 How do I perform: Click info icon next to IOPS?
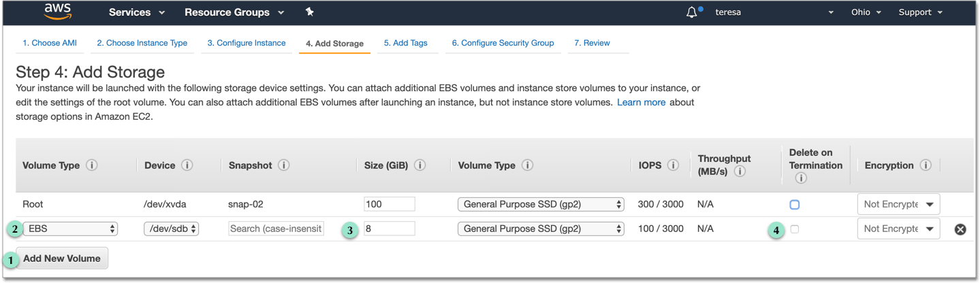coord(674,165)
